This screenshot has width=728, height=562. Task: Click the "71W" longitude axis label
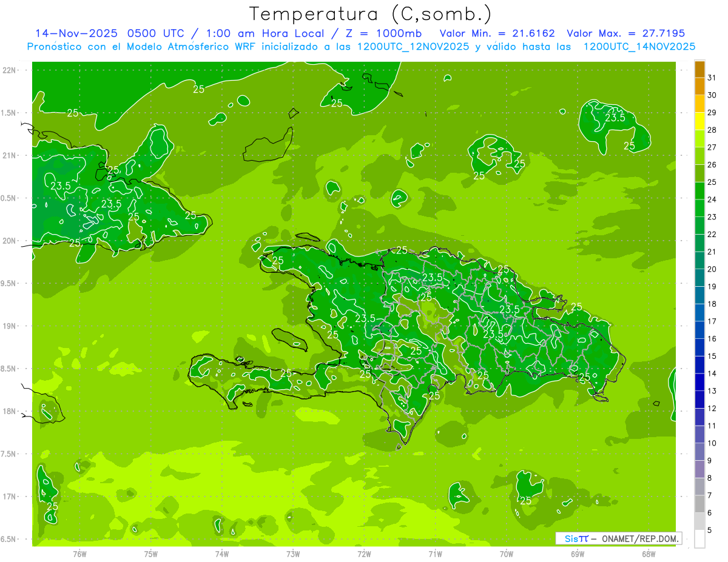click(x=436, y=554)
